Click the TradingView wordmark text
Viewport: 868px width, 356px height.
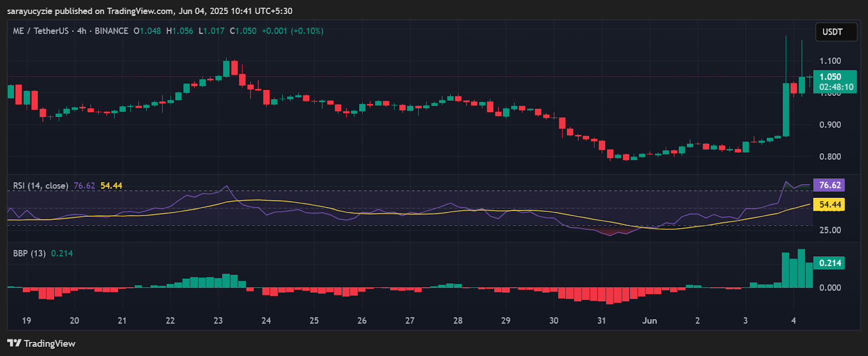point(49,343)
